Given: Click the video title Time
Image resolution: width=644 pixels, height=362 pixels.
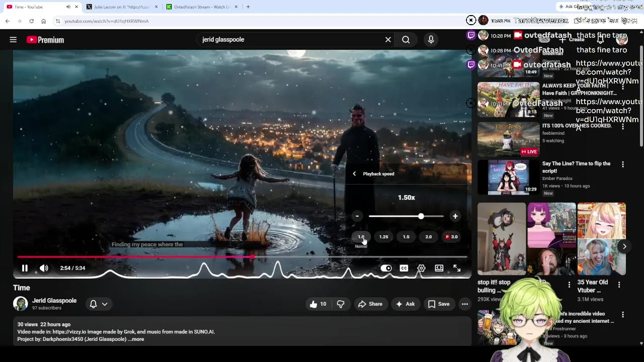Looking at the screenshot, I should [22, 288].
